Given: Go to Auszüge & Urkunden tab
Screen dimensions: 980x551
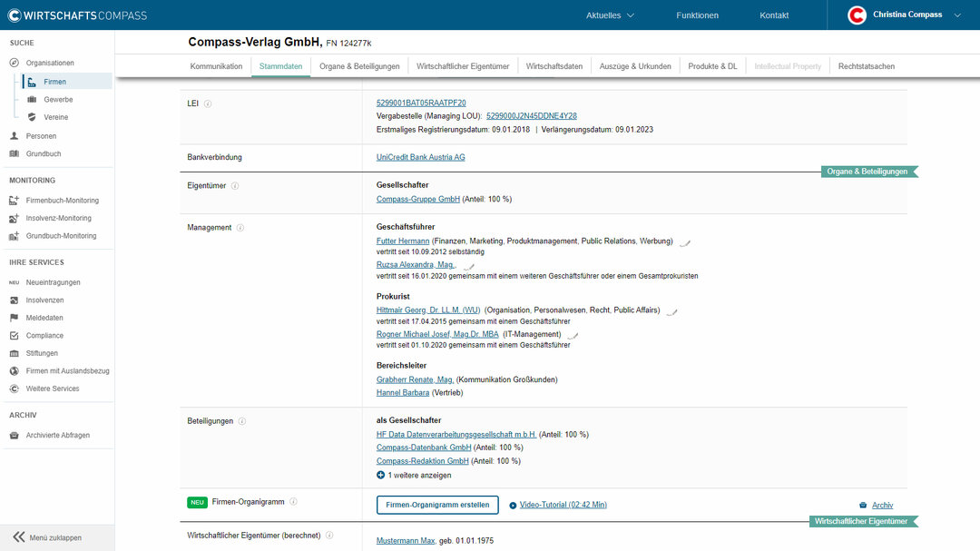Looking at the screenshot, I should pyautogui.click(x=635, y=66).
